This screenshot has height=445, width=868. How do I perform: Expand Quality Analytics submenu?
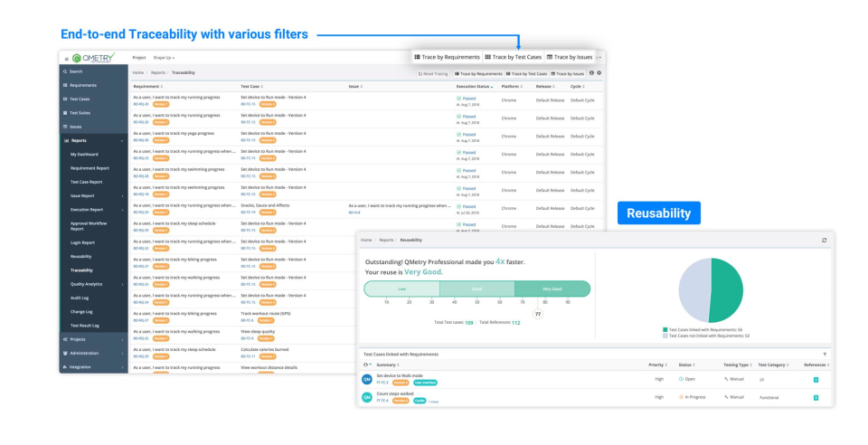[x=122, y=285]
